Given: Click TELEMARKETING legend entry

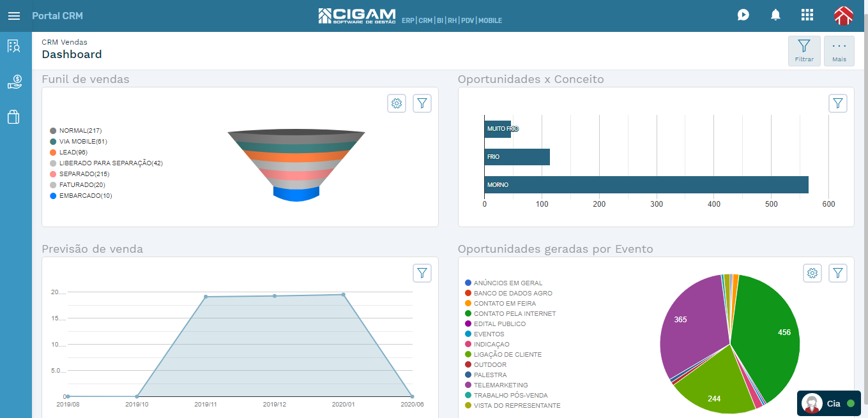Looking at the screenshot, I should pos(496,385).
